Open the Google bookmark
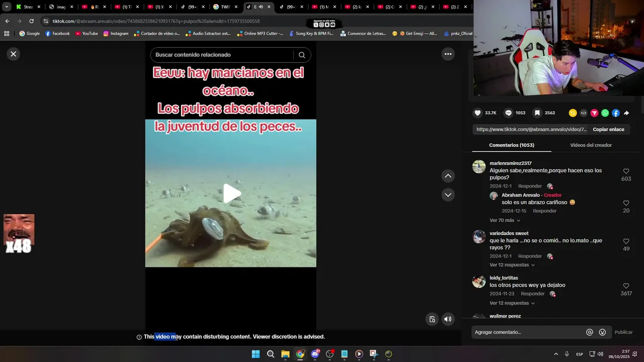Image resolution: width=644 pixels, height=362 pixels. coord(29,34)
